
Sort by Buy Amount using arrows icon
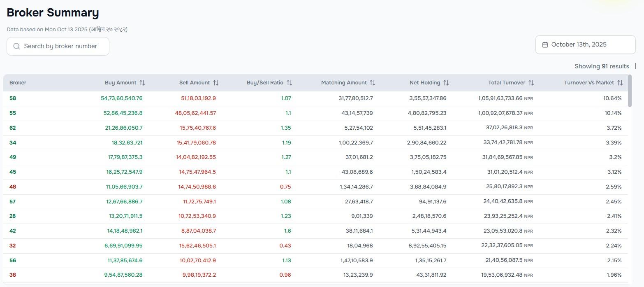142,83
